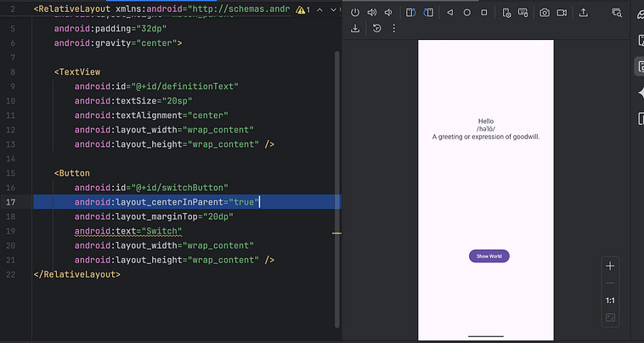Image resolution: width=644 pixels, height=343 pixels.
Task: Click the android:layout_marginTop="20dp" attribute
Action: click(x=154, y=216)
